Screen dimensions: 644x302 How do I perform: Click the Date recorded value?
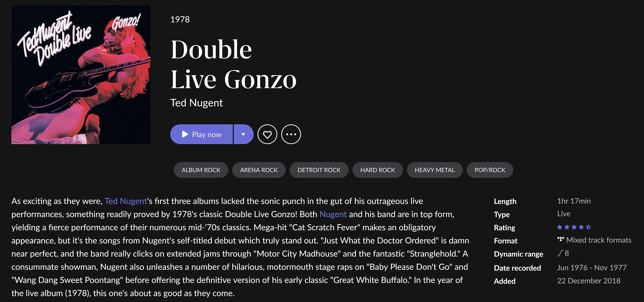pos(592,268)
